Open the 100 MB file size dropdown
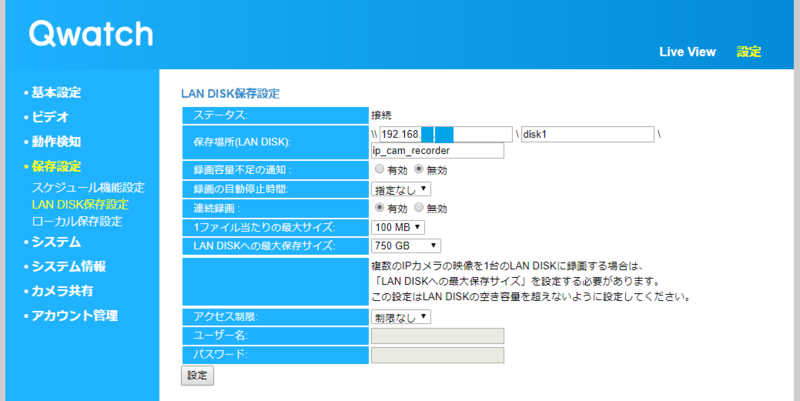The width and height of the screenshot is (800, 401). point(398,227)
